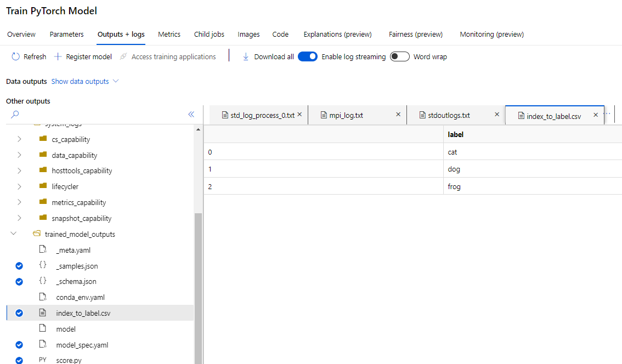Open the Show data outputs dropdown

pyautogui.click(x=84, y=81)
